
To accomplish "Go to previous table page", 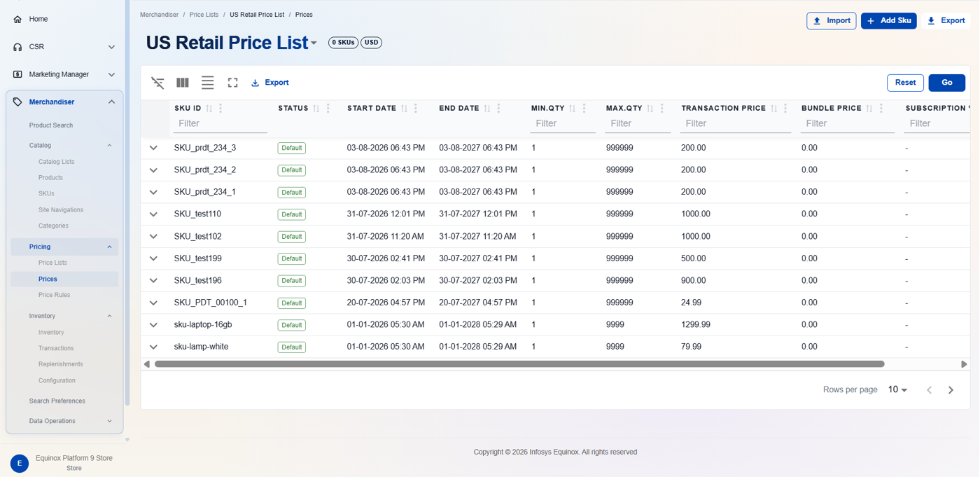I will click(x=930, y=390).
